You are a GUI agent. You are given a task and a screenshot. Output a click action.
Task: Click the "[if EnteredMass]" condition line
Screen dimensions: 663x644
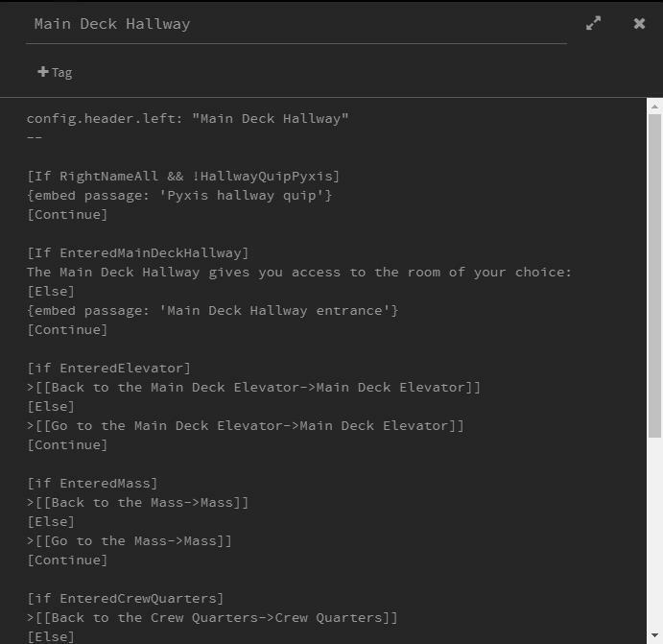click(92, 483)
